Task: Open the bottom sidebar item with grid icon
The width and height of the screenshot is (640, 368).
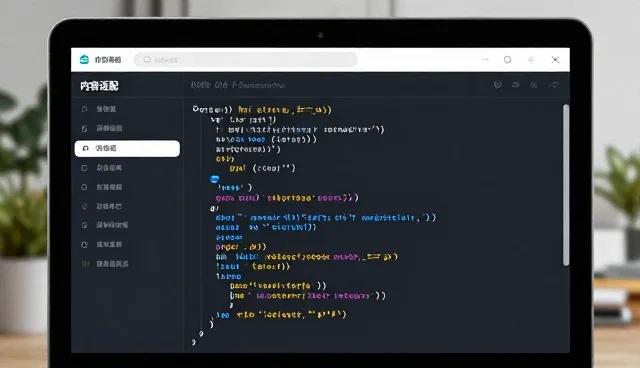Action: (x=105, y=264)
